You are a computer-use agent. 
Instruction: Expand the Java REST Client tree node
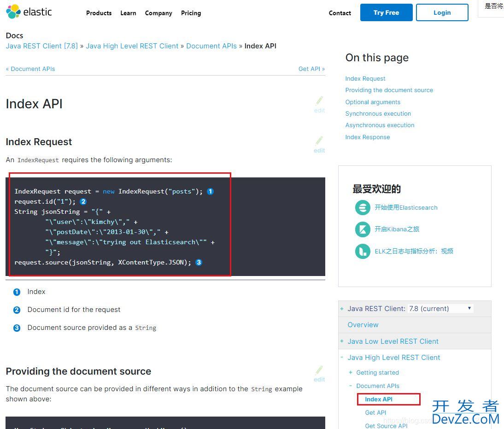pos(342,309)
